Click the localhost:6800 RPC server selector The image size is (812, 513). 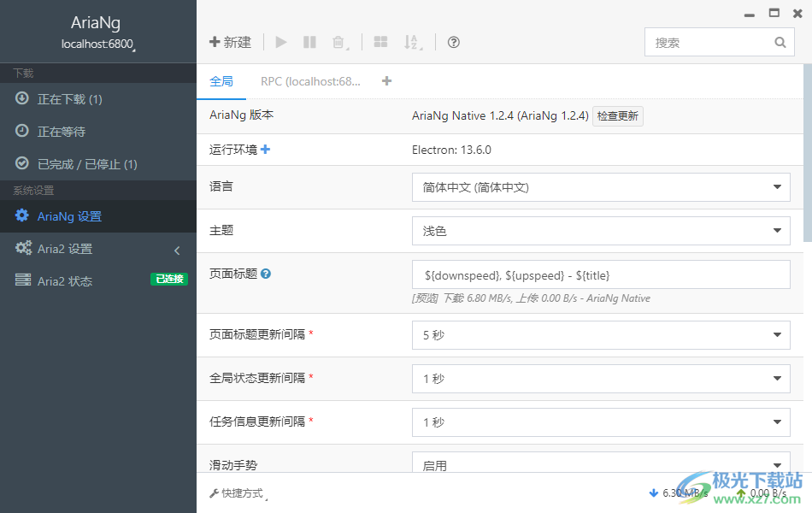click(98, 44)
